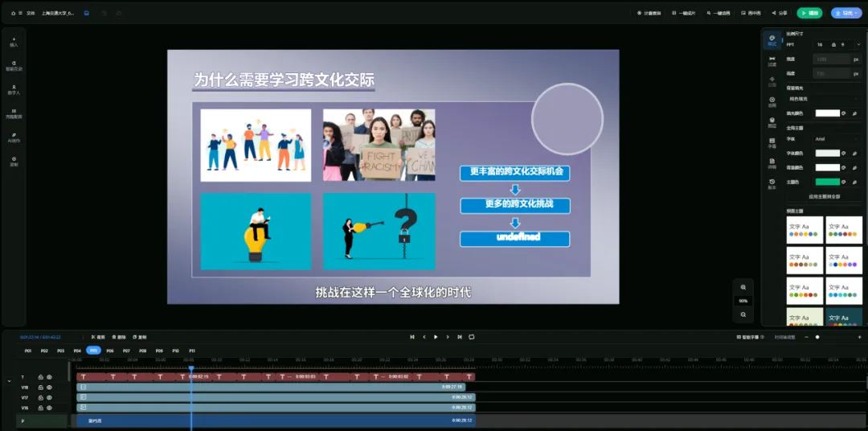Click the 字体颜色 color swatch

(828, 153)
